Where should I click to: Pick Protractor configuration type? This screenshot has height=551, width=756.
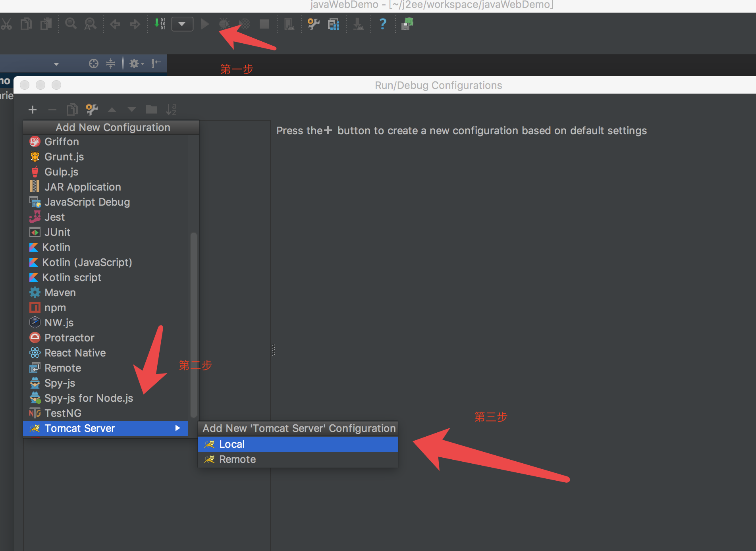click(x=106, y=338)
